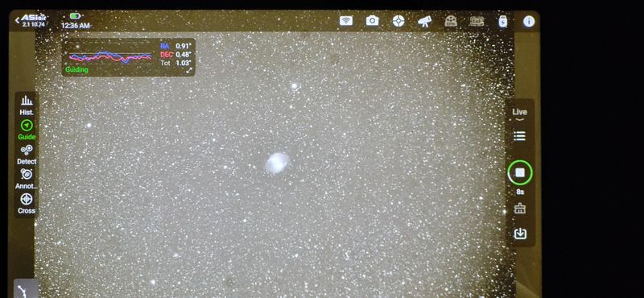This screenshot has height=298, width=644.
Task: Click the 12:36 AM clock
Action: pos(75,26)
